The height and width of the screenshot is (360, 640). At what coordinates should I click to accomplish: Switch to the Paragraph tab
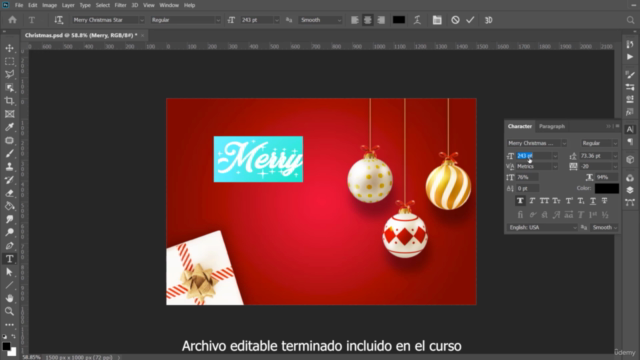click(552, 127)
